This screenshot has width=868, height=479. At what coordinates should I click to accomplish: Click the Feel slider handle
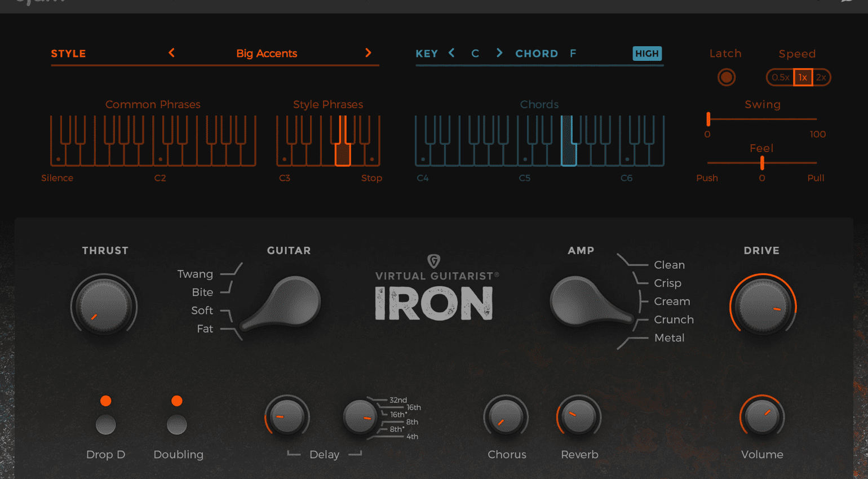click(x=762, y=163)
